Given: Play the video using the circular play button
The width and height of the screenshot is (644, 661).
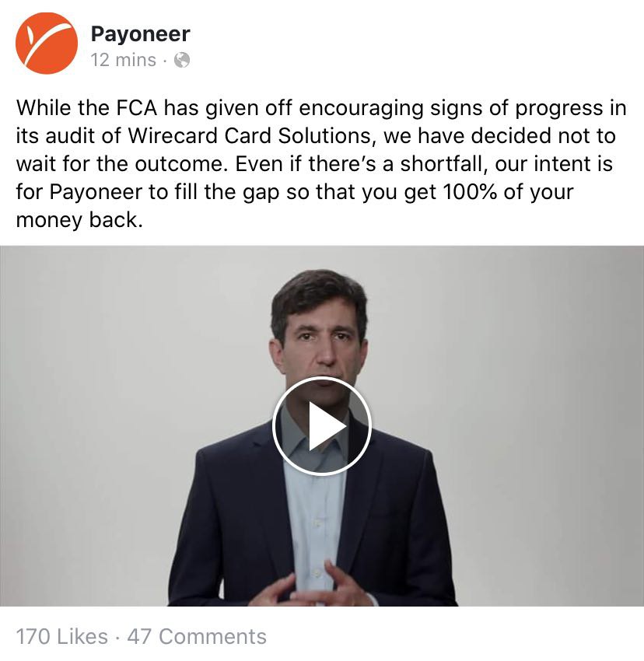Looking at the screenshot, I should tap(321, 426).
